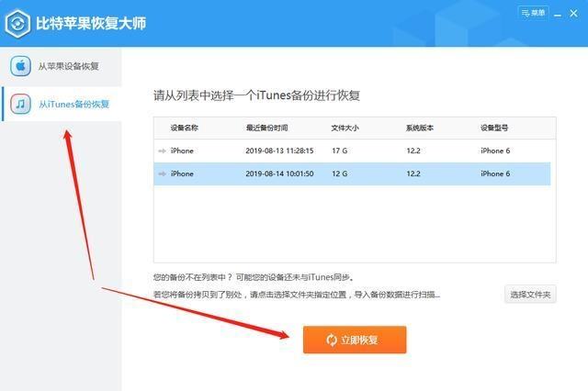Click the 选择文件夹 button
Viewport: 588px width, 391px height.
click(x=530, y=295)
